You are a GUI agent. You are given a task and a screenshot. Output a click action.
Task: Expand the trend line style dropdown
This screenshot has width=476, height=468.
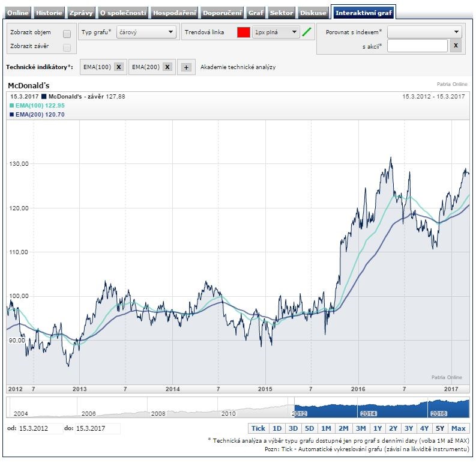tap(276, 32)
